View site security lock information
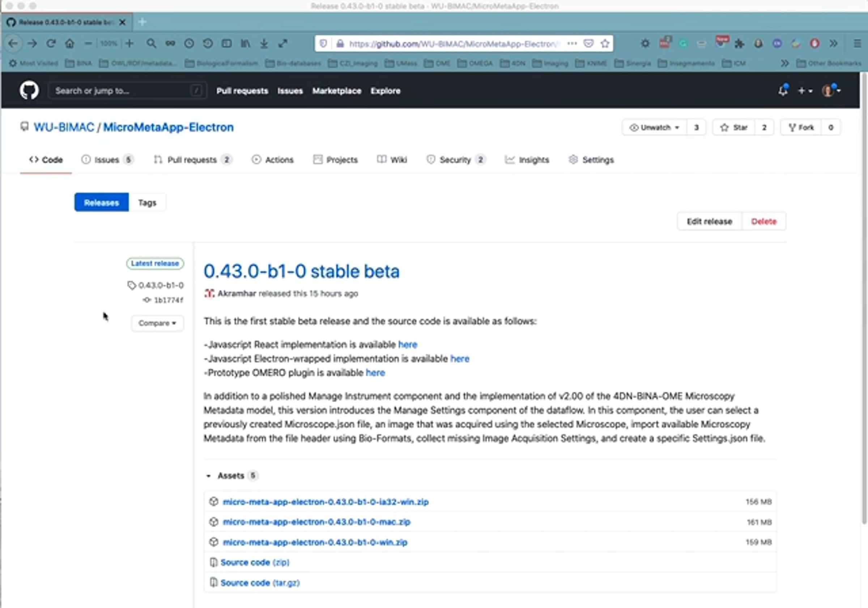 340,43
